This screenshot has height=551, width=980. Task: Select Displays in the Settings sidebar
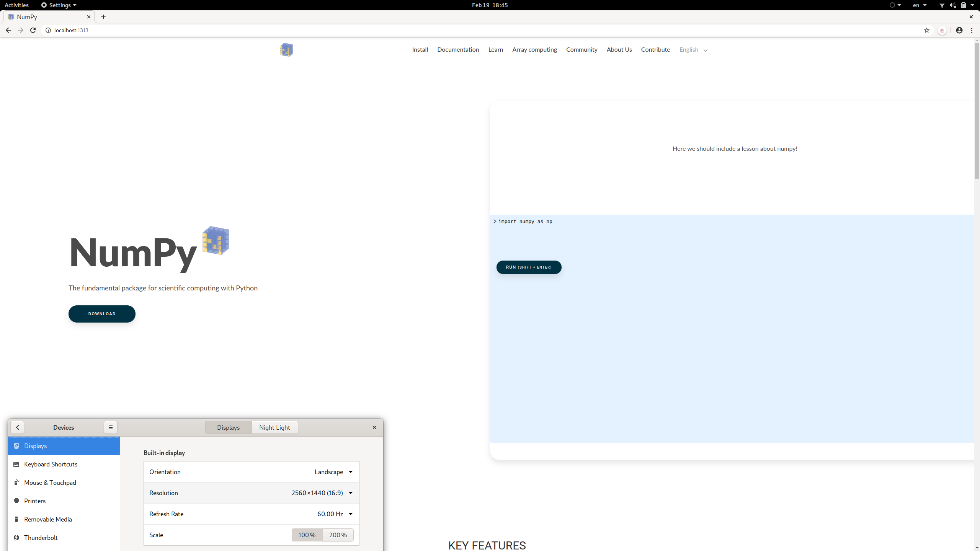(36, 446)
